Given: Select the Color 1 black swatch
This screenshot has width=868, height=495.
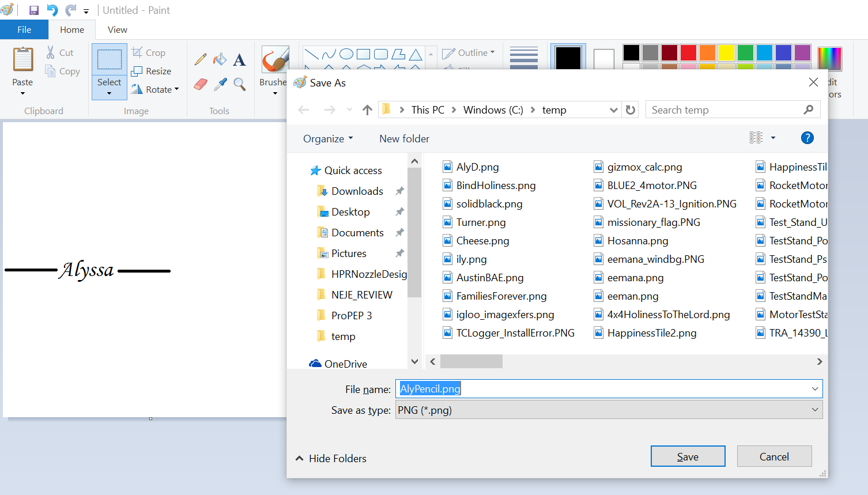Looking at the screenshot, I should (x=568, y=58).
